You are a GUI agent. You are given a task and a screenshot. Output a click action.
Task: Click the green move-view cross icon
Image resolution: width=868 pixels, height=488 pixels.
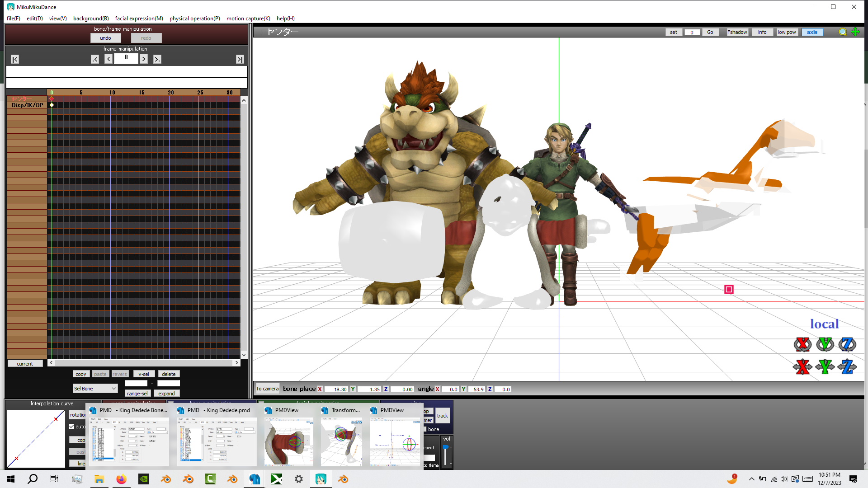tap(855, 32)
